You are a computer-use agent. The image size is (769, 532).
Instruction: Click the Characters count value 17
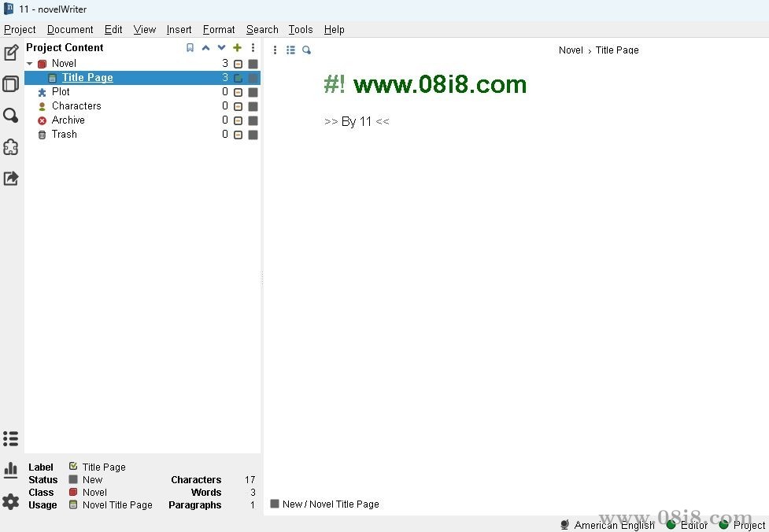[x=250, y=480]
